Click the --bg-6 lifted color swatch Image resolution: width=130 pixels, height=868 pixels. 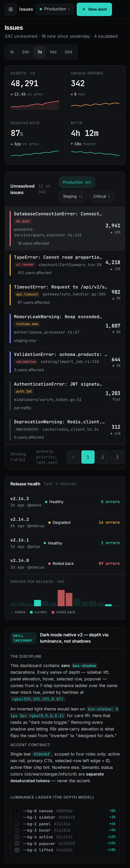(x=17, y=850)
